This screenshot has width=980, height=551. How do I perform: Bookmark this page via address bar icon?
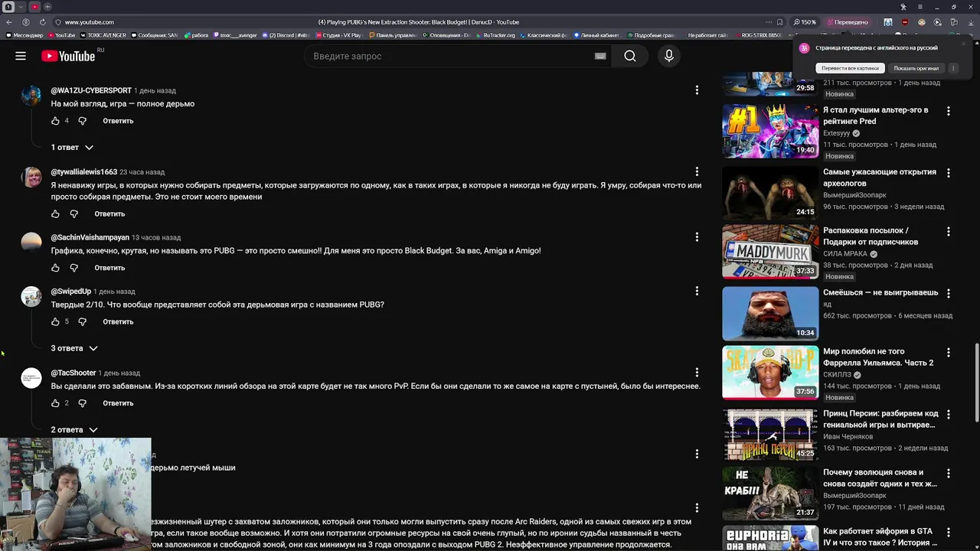click(779, 22)
